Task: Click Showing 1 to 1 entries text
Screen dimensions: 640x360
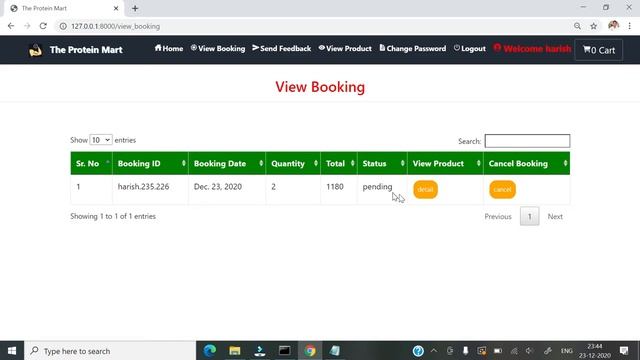Action: 113,216
